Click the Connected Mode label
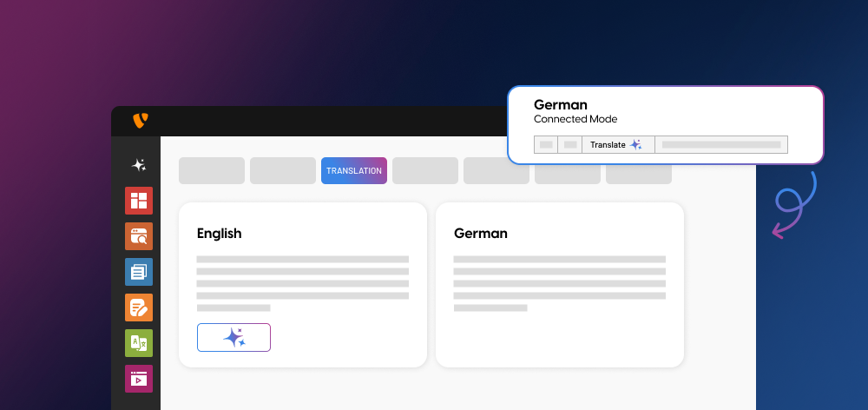This screenshot has height=410, width=868. pos(575,119)
